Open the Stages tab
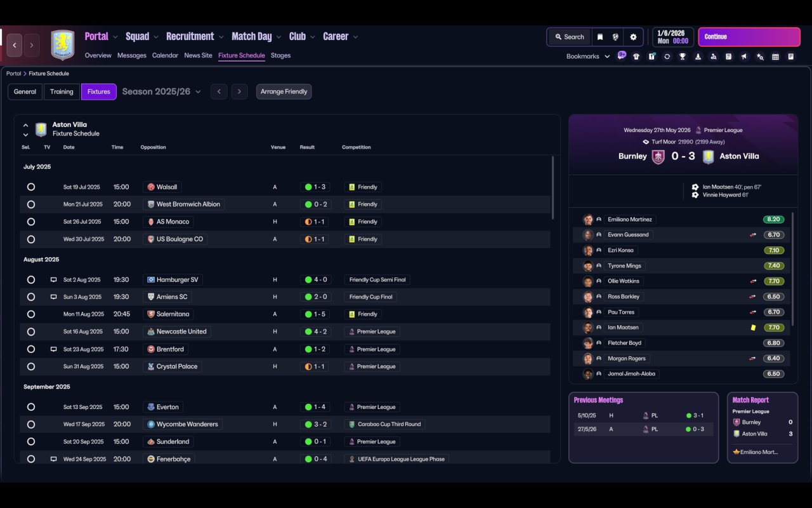812x508 pixels. pyautogui.click(x=280, y=56)
